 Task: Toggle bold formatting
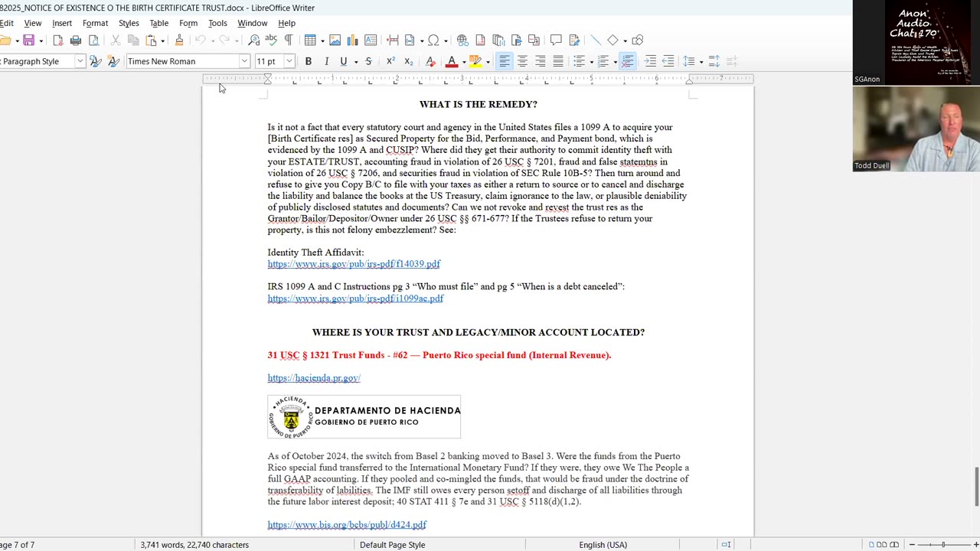click(x=309, y=61)
